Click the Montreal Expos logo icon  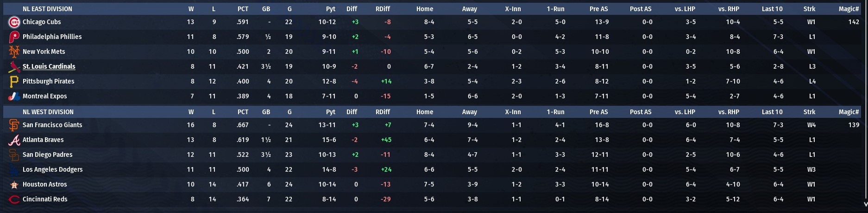pyautogui.click(x=14, y=96)
